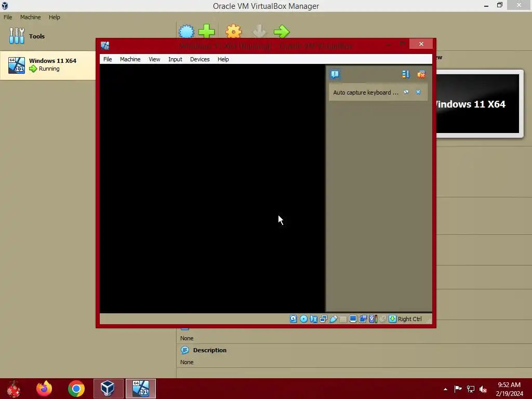The width and height of the screenshot is (532, 399).
Task: Switch to Windows 11 VM taskbar button
Action: pos(141,389)
